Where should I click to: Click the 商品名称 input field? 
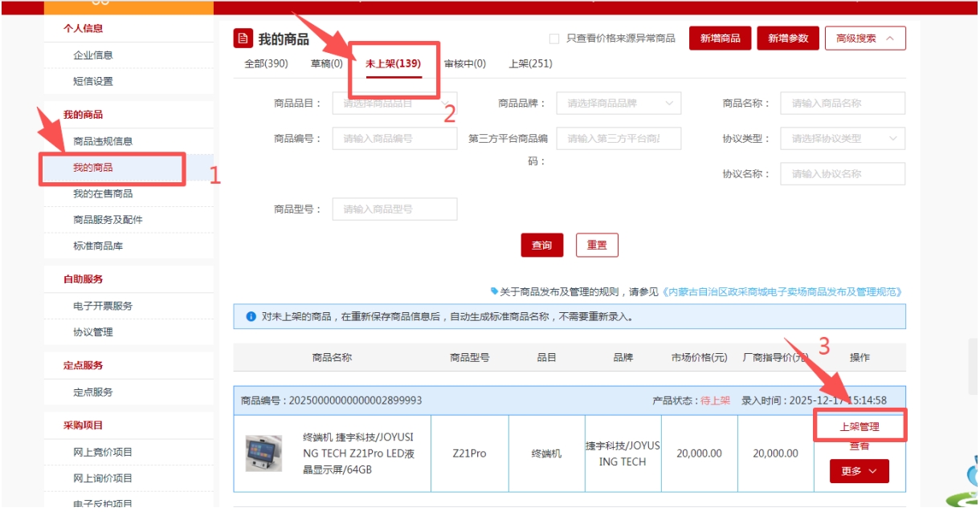[x=842, y=104]
